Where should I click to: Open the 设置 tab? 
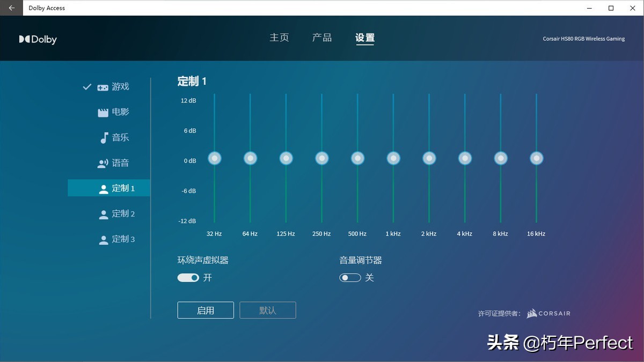click(x=364, y=38)
